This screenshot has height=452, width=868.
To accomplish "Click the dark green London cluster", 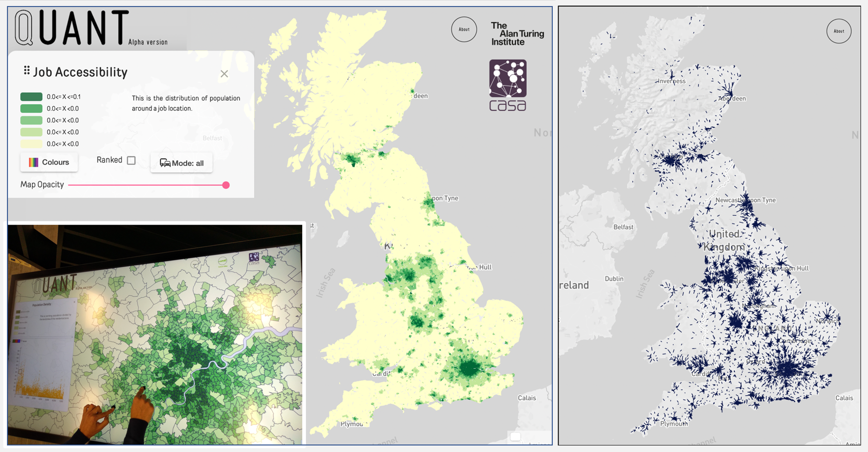I will (470, 368).
